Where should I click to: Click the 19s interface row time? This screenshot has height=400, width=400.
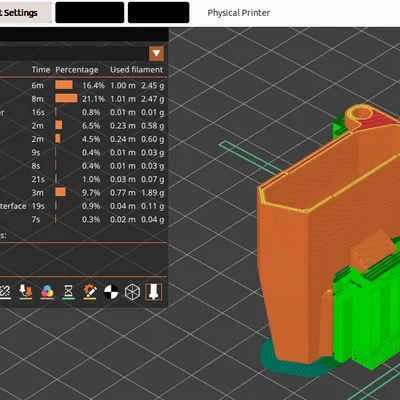point(38,206)
